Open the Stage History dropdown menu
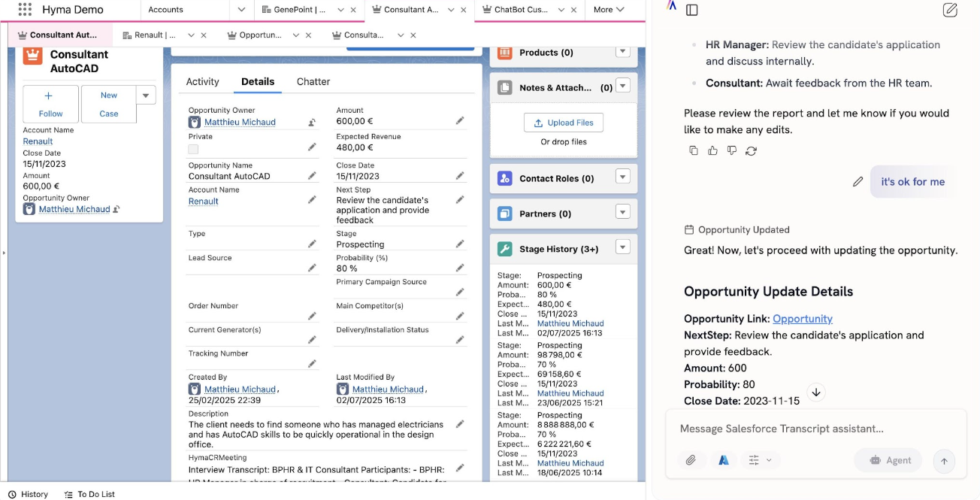The image size is (980, 500). 622,247
